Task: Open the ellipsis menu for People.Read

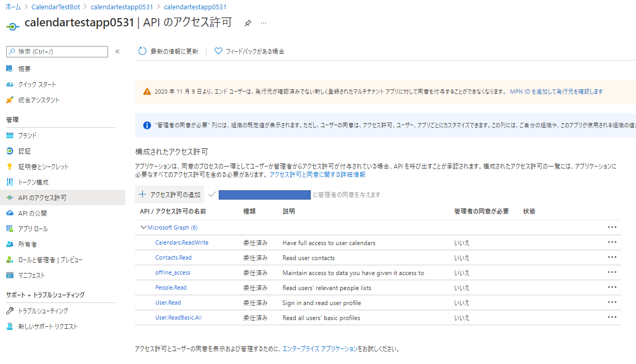Action: click(612, 287)
